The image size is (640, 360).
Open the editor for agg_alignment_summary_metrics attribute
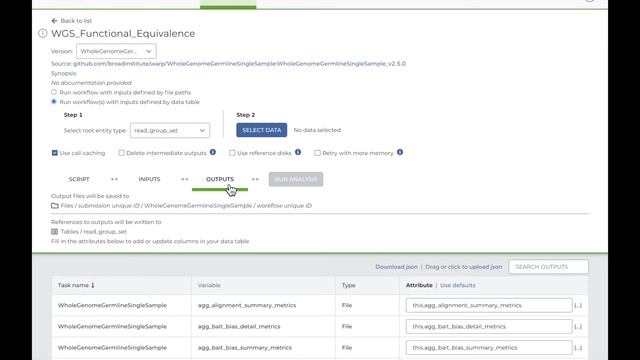578,305
